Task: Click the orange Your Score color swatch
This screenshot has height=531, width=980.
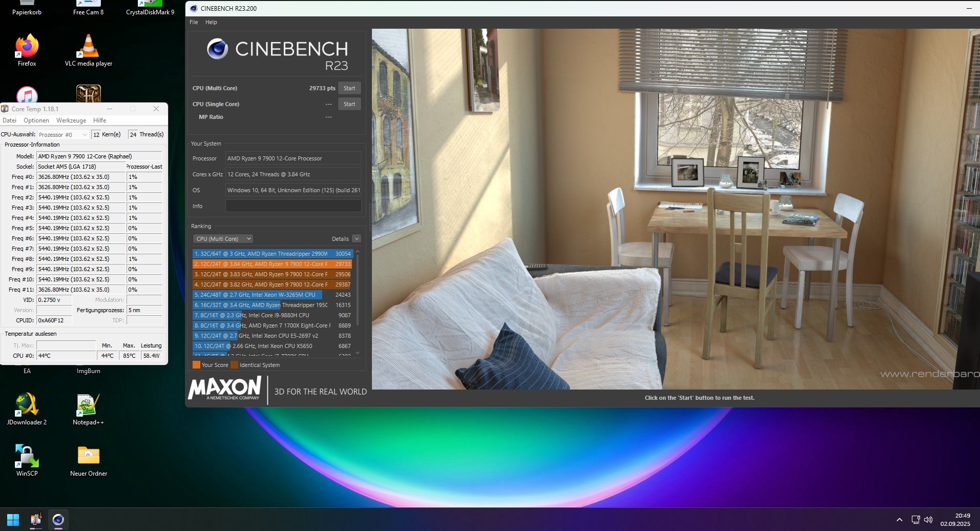Action: [x=196, y=365]
